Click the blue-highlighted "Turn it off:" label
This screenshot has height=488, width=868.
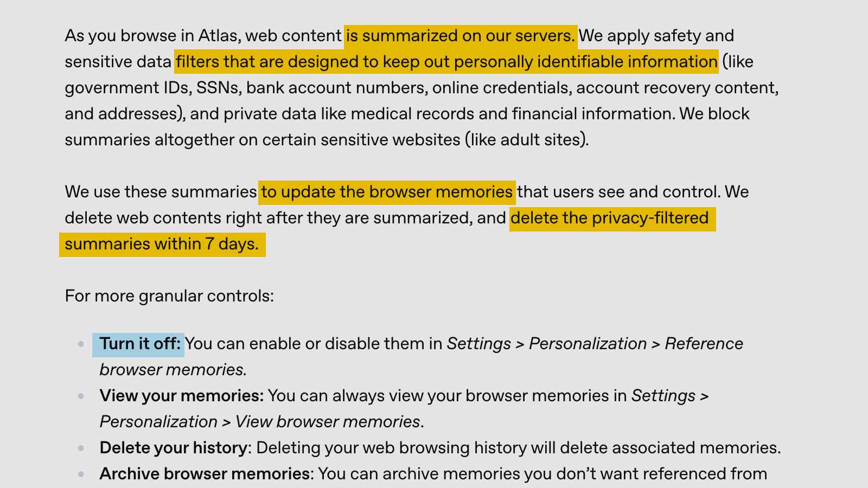(139, 344)
